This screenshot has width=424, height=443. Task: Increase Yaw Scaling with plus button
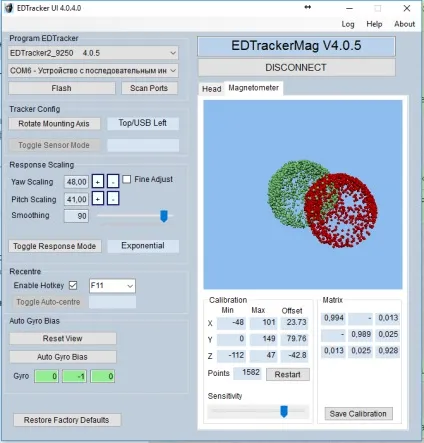click(98, 182)
